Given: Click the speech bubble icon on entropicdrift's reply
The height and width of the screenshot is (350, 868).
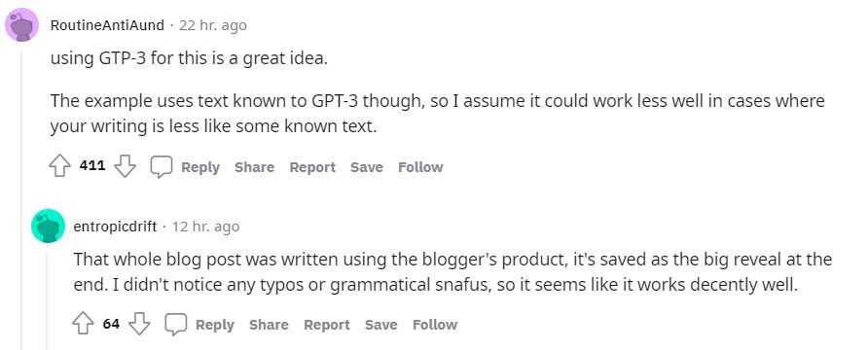Looking at the screenshot, I should click(x=176, y=325).
